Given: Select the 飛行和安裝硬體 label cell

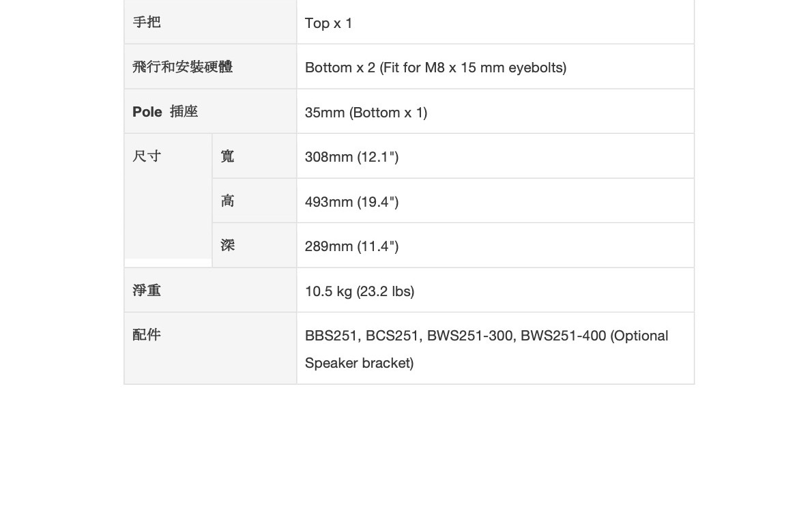Looking at the screenshot, I should click(x=182, y=67).
